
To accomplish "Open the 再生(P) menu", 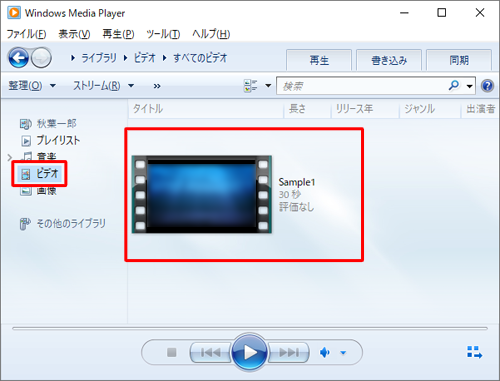I will click(x=118, y=34).
